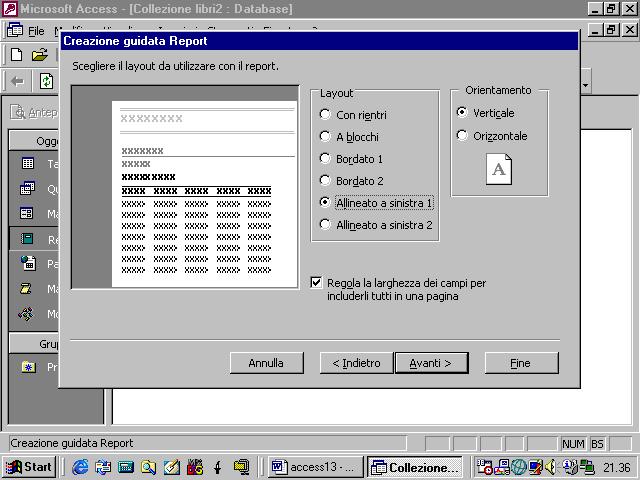
Task: Click the magnifier folder quick launch icon
Action: tap(148, 467)
